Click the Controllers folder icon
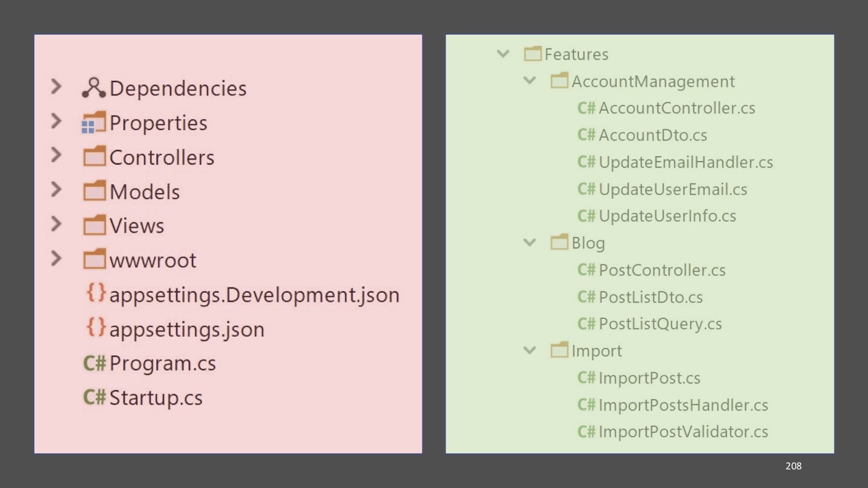 coord(94,157)
